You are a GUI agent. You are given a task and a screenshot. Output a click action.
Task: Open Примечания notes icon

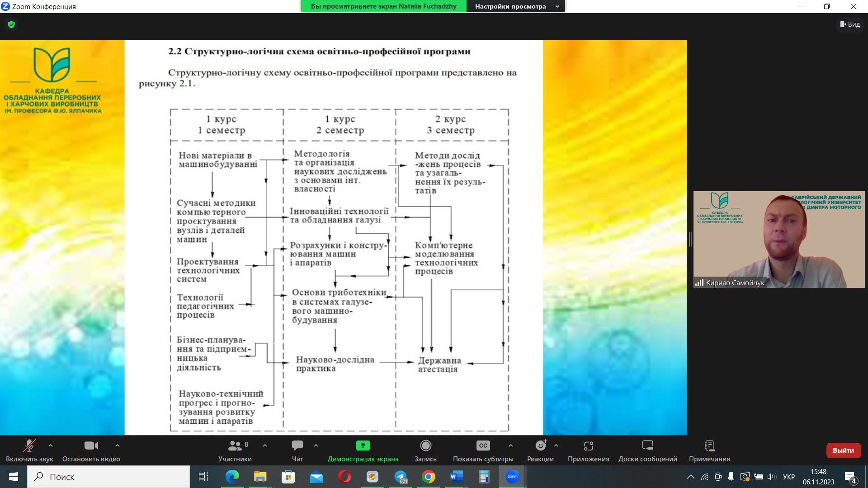[x=709, y=446]
